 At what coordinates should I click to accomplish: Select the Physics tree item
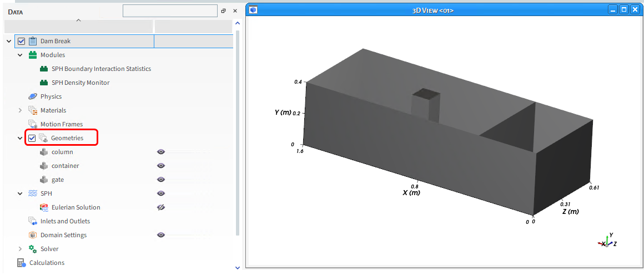[x=51, y=96]
